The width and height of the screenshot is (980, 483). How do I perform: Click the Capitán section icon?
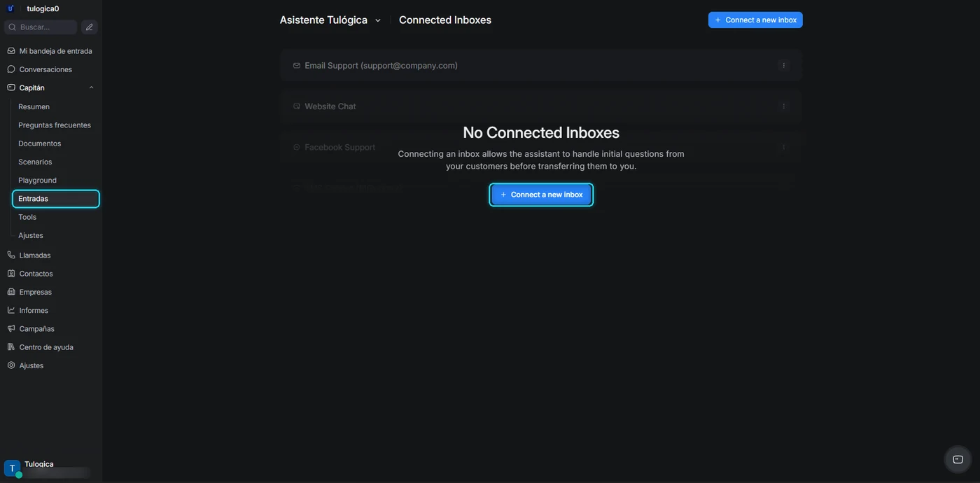pos(11,87)
